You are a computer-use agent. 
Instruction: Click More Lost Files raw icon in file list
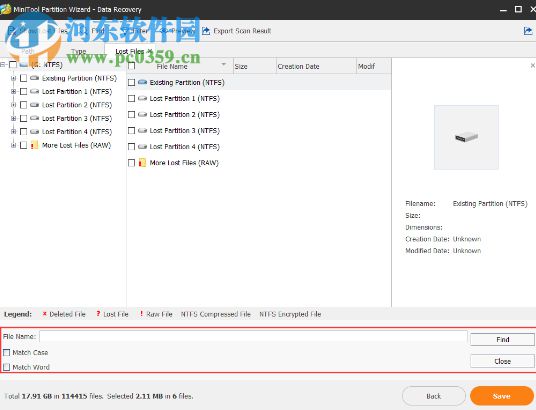(143, 163)
